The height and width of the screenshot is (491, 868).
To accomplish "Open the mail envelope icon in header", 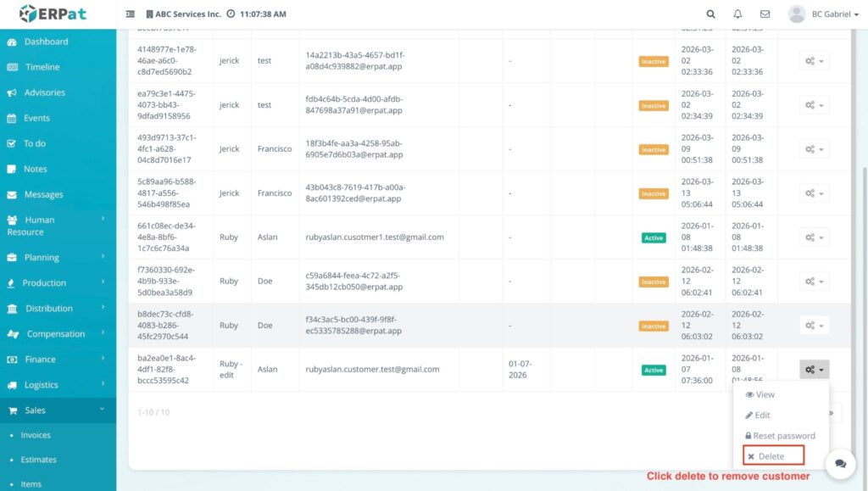I will [765, 14].
